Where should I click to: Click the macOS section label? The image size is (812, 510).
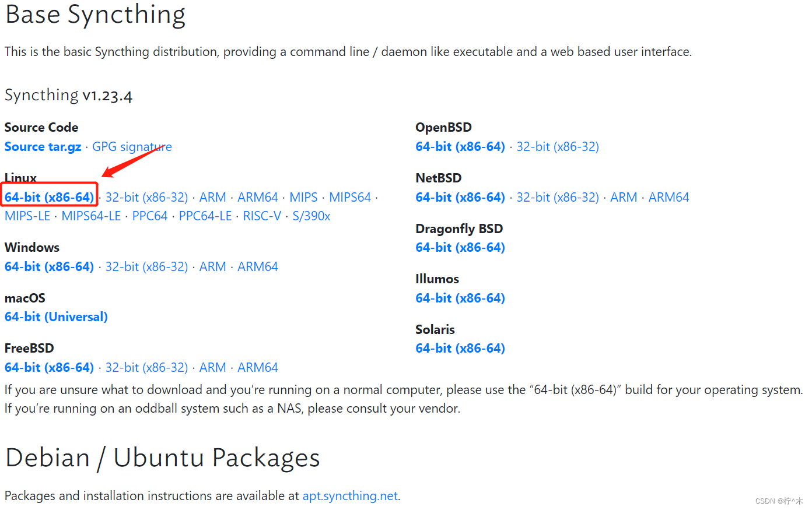[25, 298]
